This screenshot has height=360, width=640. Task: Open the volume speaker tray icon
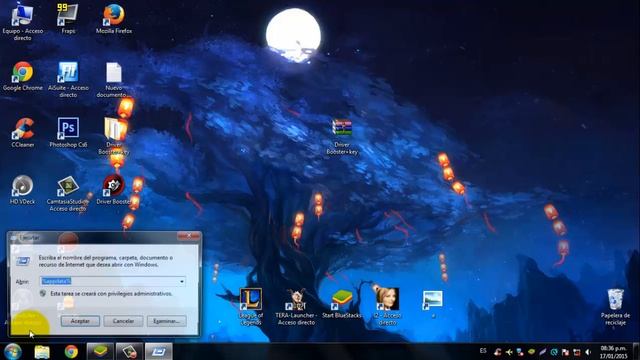[x=588, y=352]
